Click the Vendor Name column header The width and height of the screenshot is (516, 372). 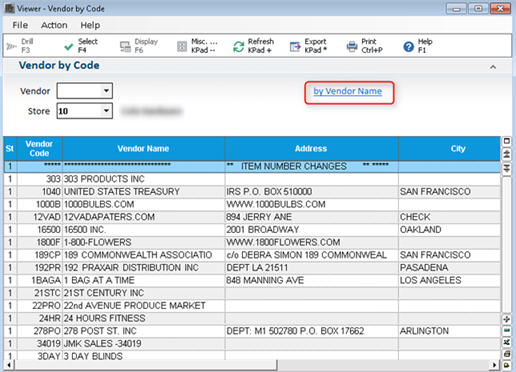(143, 149)
